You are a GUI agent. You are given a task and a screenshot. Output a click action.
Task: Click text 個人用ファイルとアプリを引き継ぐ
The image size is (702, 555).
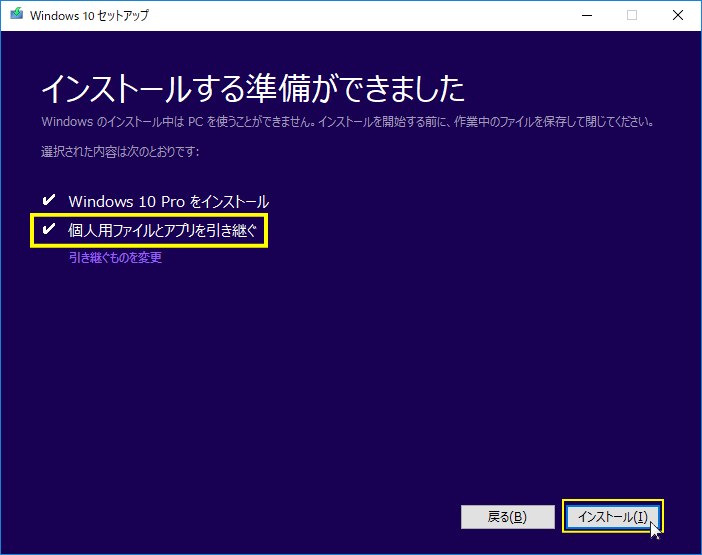pyautogui.click(x=162, y=230)
